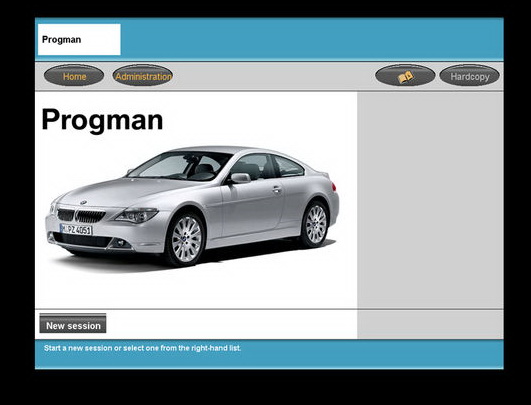531x405 pixels.
Task: Click the car's side mirror
Action: (239, 178)
